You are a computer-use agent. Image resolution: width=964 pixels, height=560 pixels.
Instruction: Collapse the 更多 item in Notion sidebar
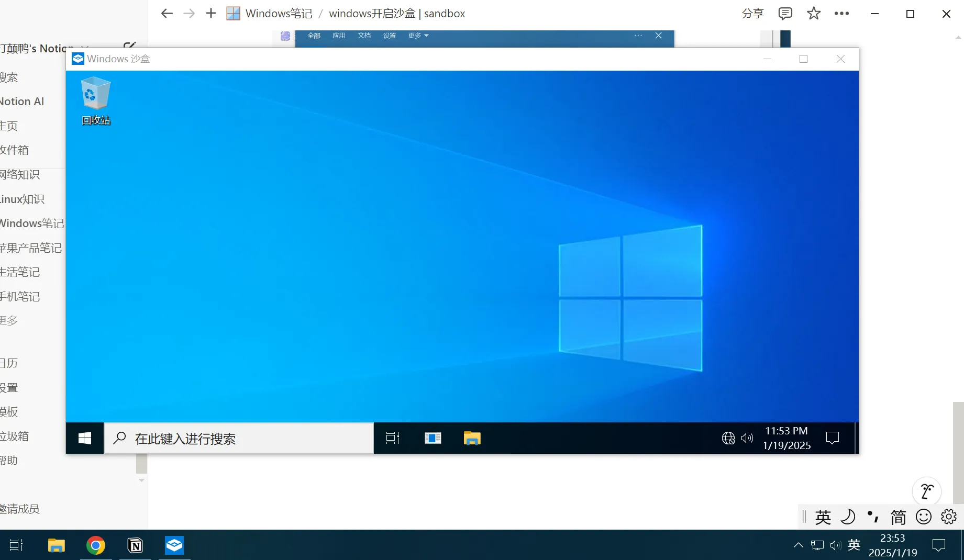9,320
